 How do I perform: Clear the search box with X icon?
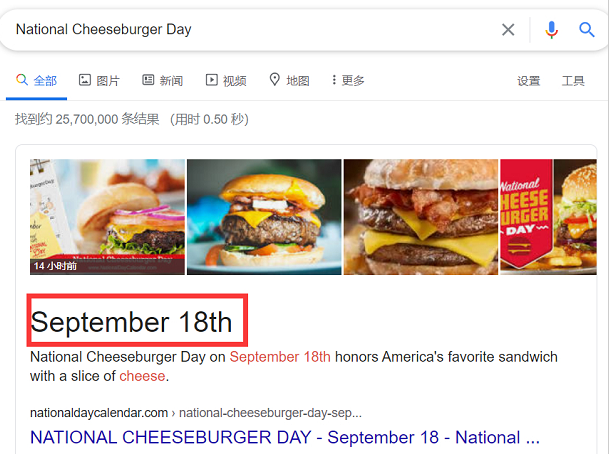[508, 30]
